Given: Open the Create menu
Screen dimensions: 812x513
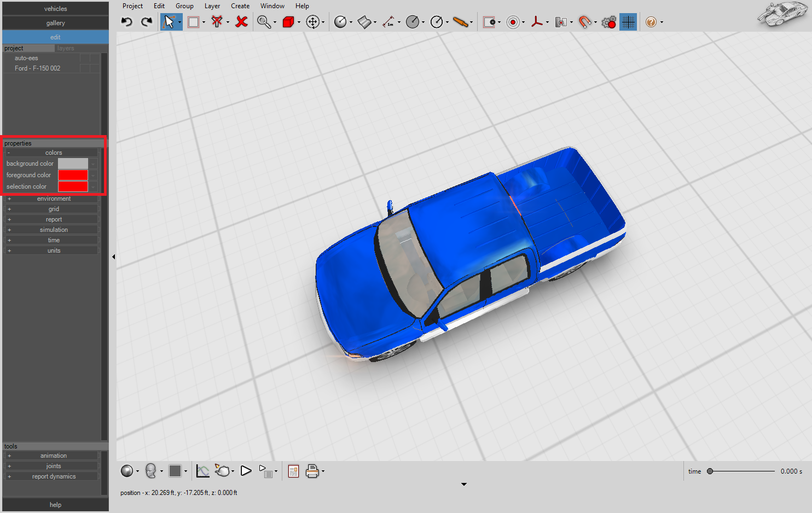Looking at the screenshot, I should pyautogui.click(x=240, y=6).
